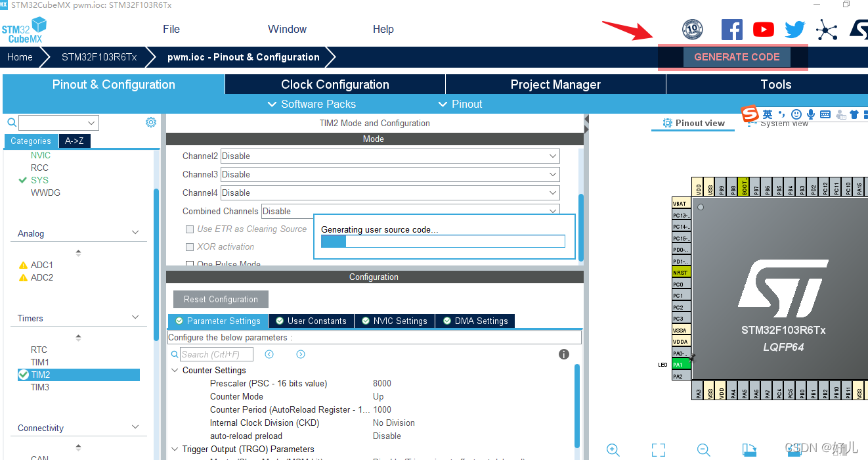The width and height of the screenshot is (868, 460).
Task: Select TIM3 in the Timers list
Action: [40, 387]
